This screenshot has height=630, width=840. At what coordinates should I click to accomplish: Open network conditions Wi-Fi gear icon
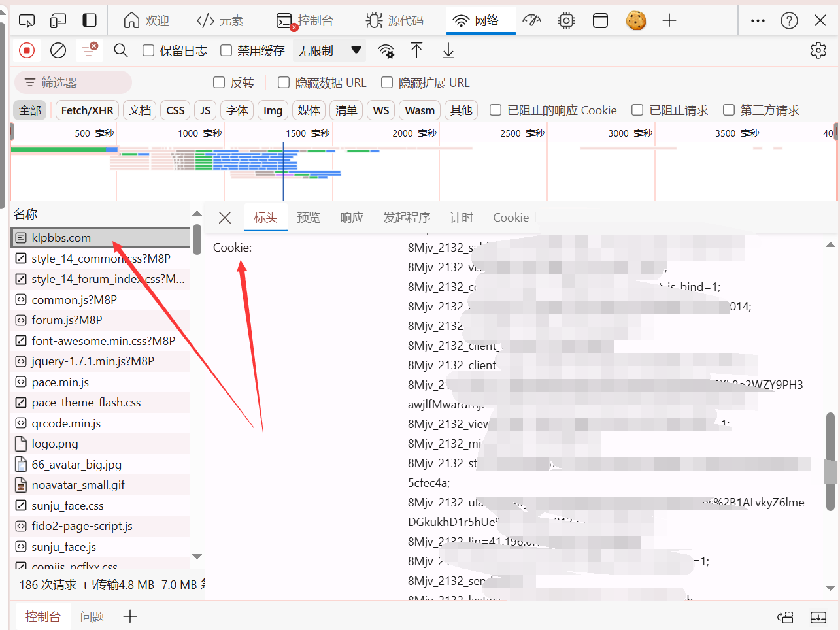(x=386, y=51)
